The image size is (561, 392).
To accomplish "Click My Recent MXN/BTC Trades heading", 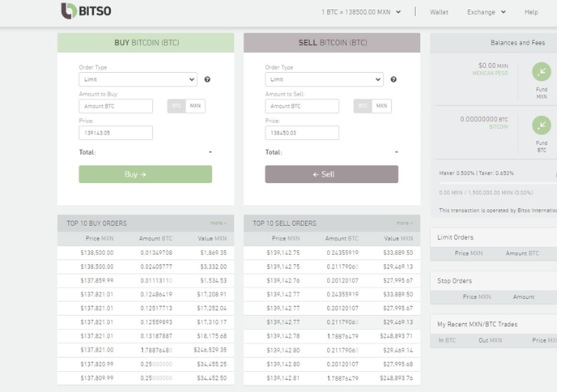I will pyautogui.click(x=478, y=324).
